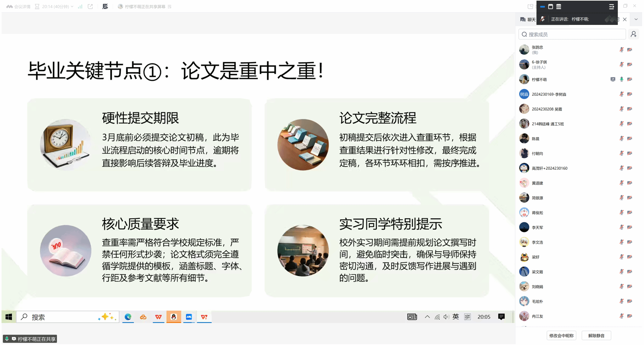Click 柠檬不萌's camera-off icon
644x345 pixels.
click(630, 79)
